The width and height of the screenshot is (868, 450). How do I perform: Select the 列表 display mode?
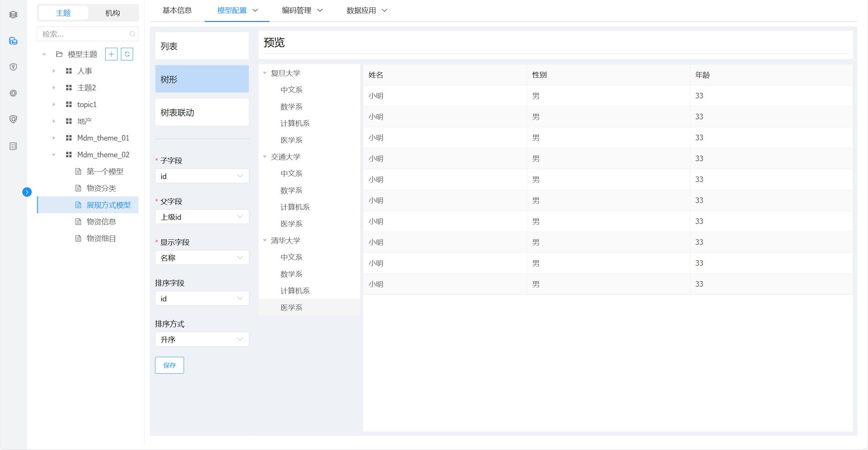point(202,46)
